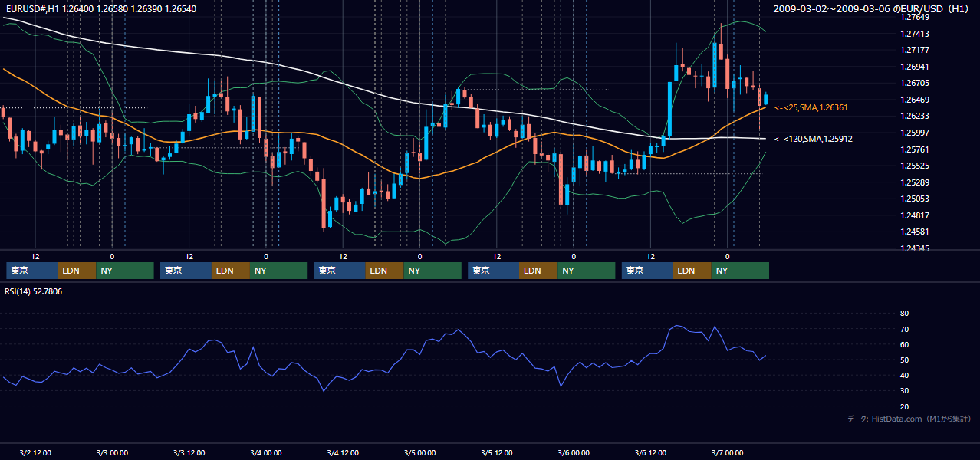The image size is (980, 460).
Task: Click the 1.26469 price axis value
Action: (x=915, y=100)
